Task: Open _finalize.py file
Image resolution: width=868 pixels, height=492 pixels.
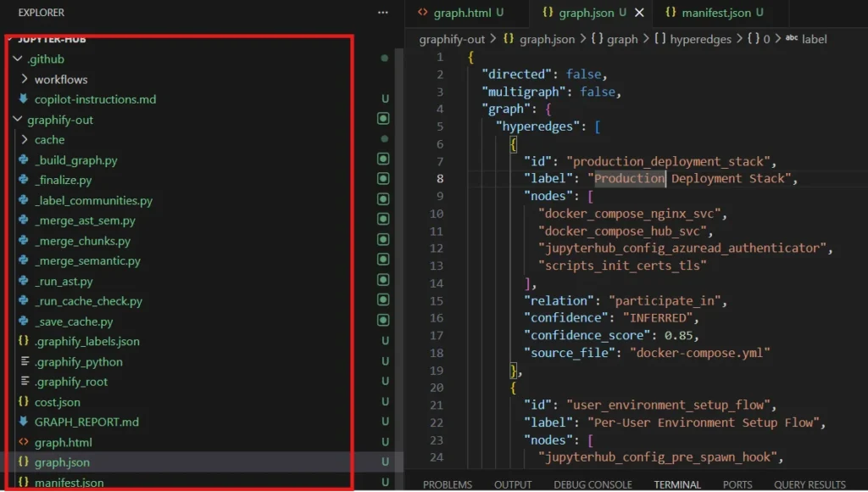Action: (63, 180)
